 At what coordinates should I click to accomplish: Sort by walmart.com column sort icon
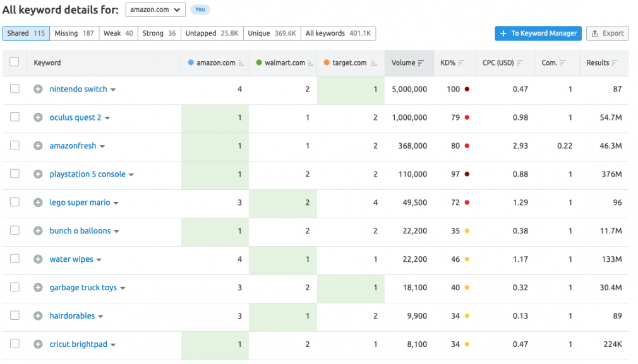[x=310, y=63]
